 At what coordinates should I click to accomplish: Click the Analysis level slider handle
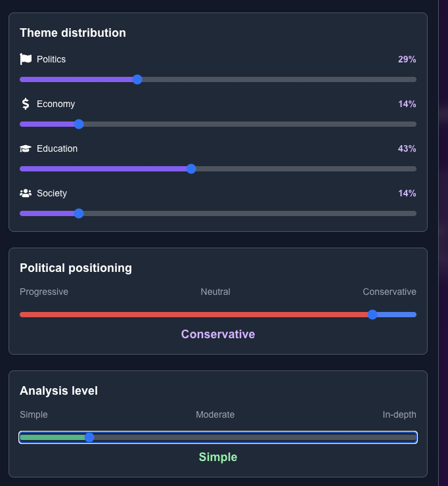coord(89,437)
